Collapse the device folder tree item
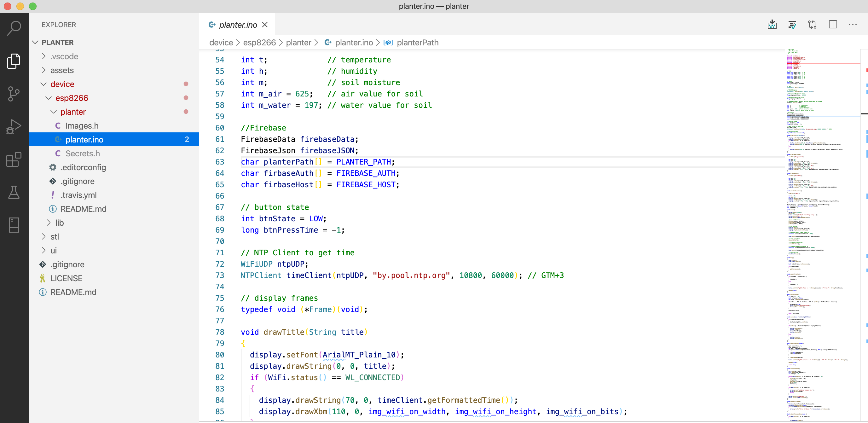Image resolution: width=868 pixels, height=423 pixels. (44, 84)
